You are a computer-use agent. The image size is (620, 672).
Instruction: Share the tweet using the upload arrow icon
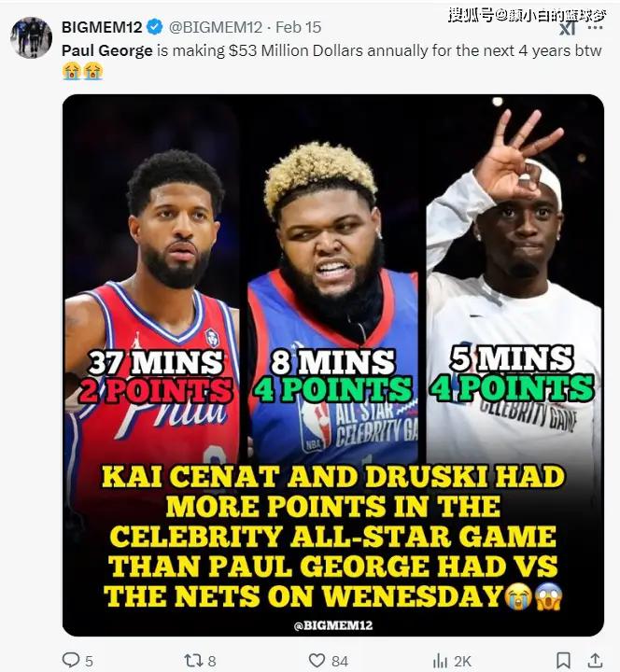coord(595,661)
